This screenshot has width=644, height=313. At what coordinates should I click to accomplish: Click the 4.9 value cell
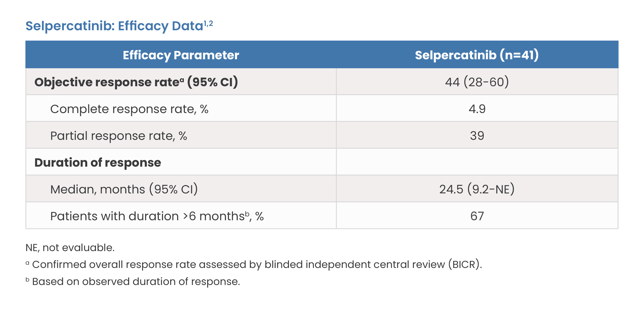(x=477, y=109)
